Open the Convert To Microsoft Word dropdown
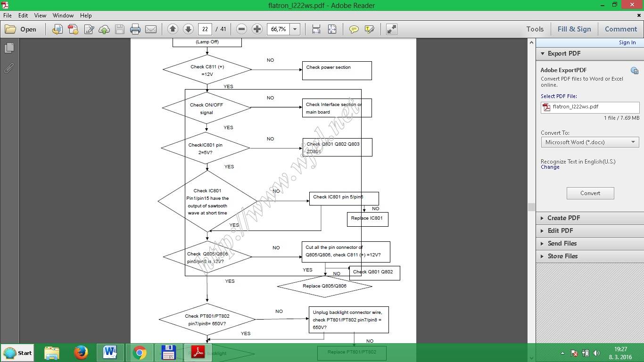 pyautogui.click(x=590, y=142)
